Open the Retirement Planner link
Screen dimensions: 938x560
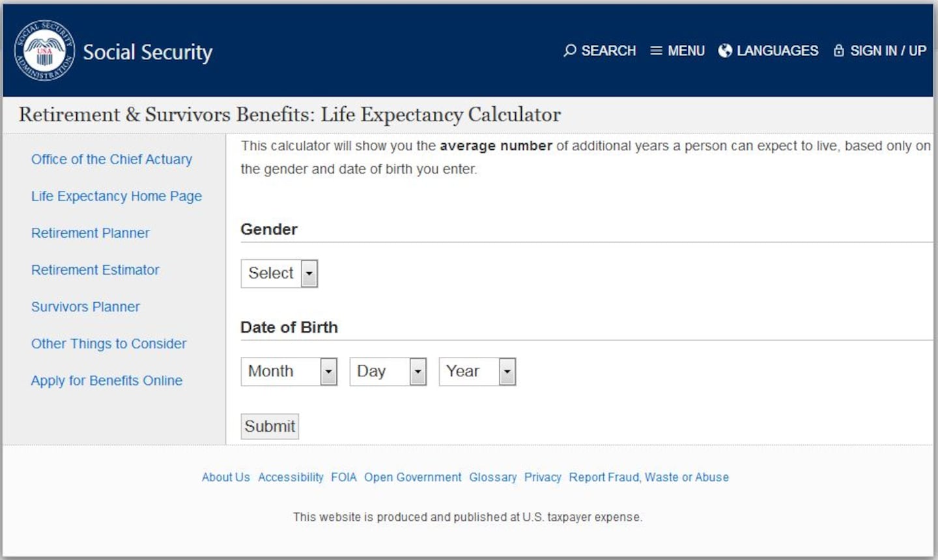click(91, 233)
